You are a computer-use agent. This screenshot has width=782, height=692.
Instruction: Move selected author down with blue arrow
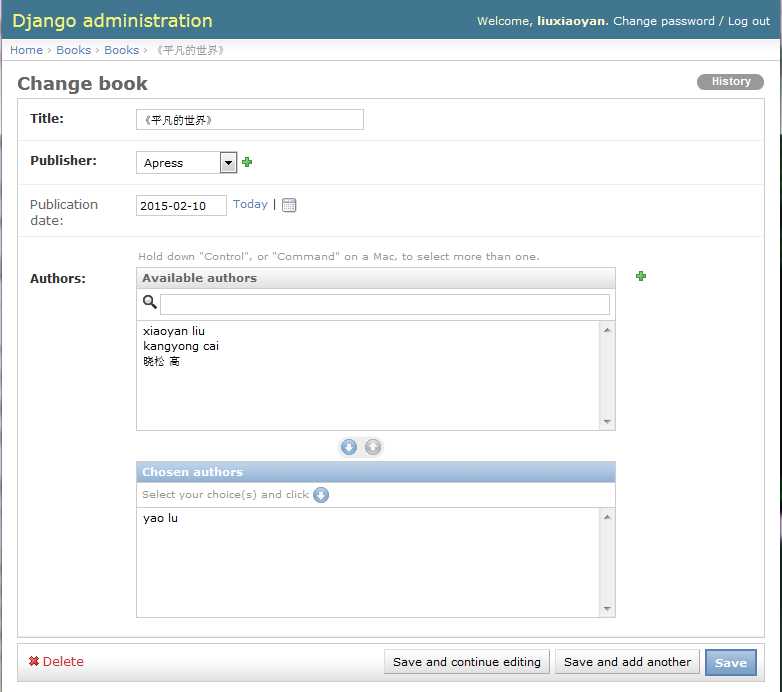[x=349, y=447]
